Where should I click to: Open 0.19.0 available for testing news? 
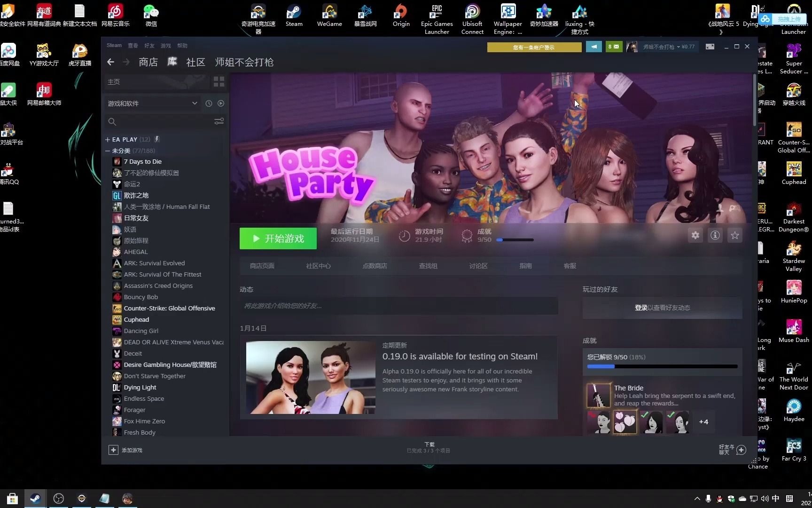(x=460, y=357)
